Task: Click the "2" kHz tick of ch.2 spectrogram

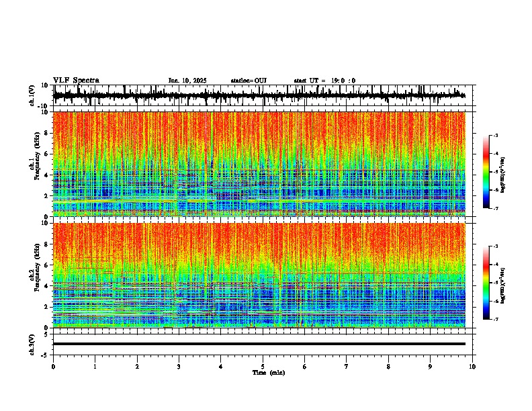Action: [x=46, y=307]
